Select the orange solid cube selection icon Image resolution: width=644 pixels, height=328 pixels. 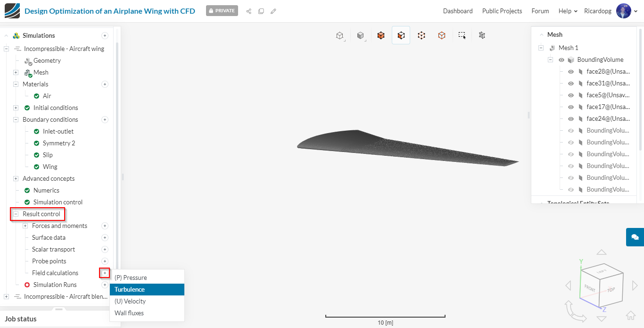point(381,35)
